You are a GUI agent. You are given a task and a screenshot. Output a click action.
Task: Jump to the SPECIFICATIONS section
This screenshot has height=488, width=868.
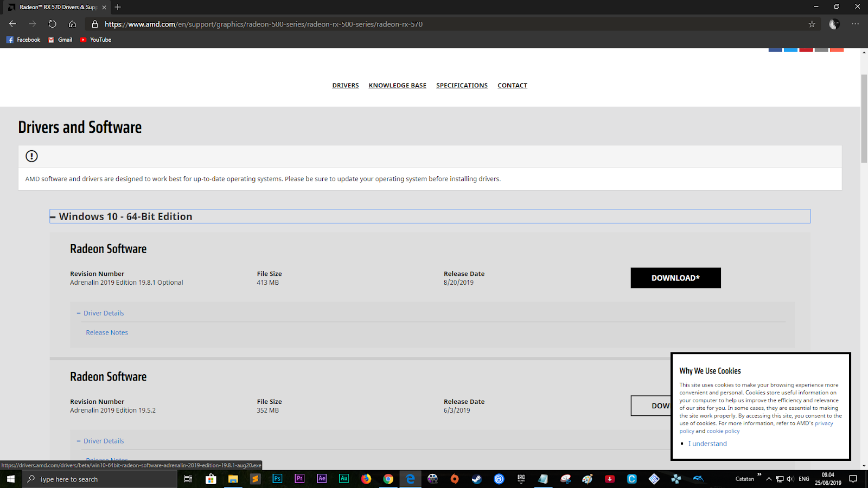(462, 86)
